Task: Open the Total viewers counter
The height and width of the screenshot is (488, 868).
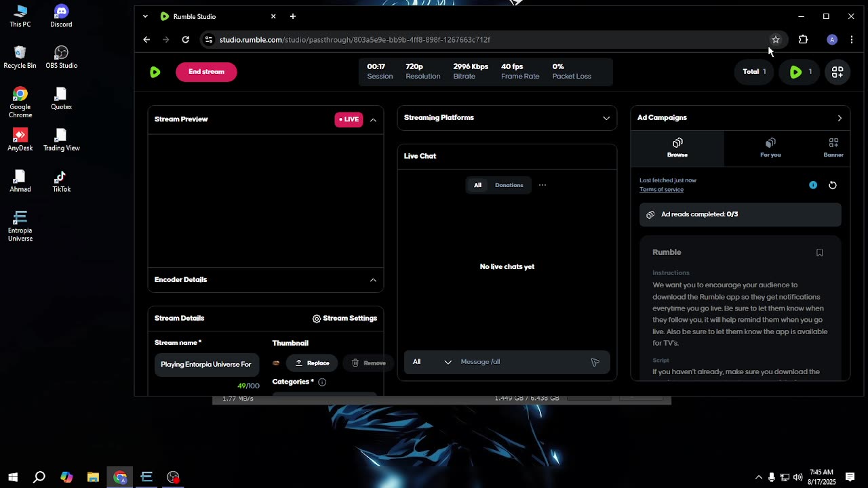Action: tap(754, 72)
